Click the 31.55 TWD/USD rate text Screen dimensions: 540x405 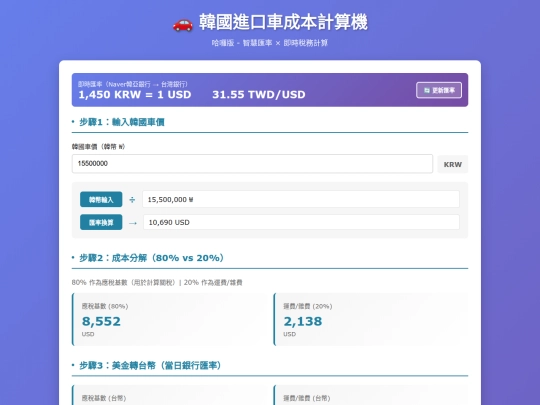[259, 95]
